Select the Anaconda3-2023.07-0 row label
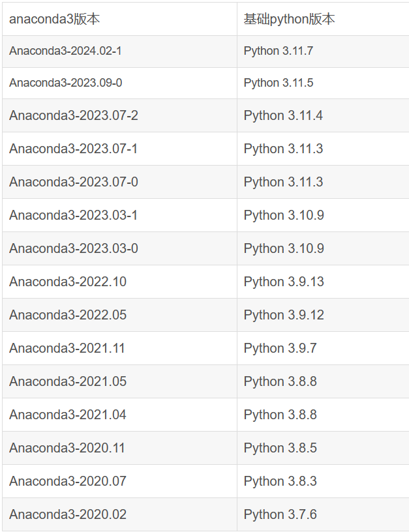 click(74, 182)
